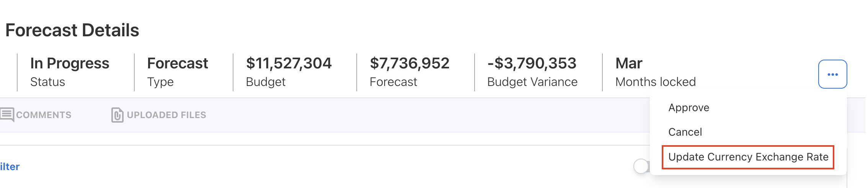Select Update Currency Exchange Rate option

(x=748, y=157)
